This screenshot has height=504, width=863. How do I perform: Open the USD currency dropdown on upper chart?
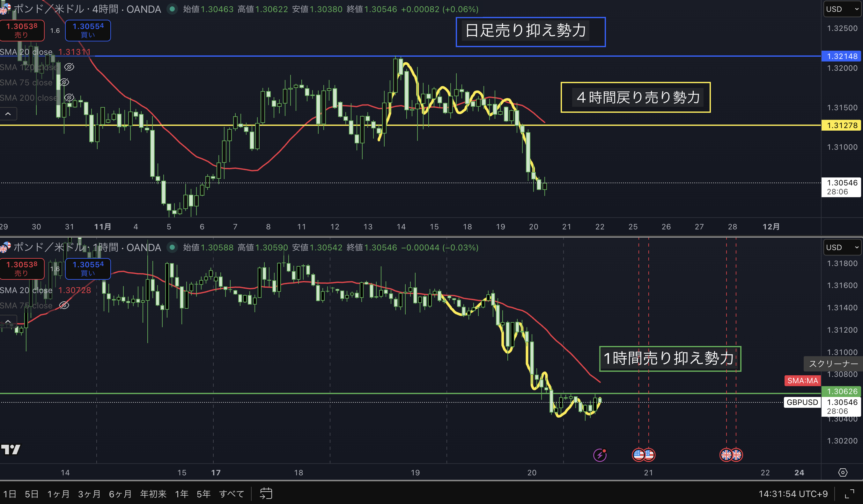tap(842, 9)
